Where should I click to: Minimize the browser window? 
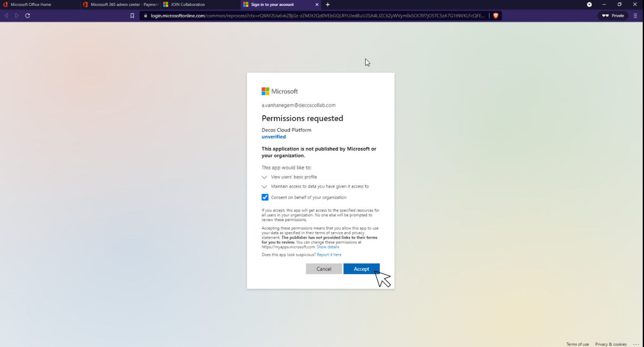(x=604, y=5)
